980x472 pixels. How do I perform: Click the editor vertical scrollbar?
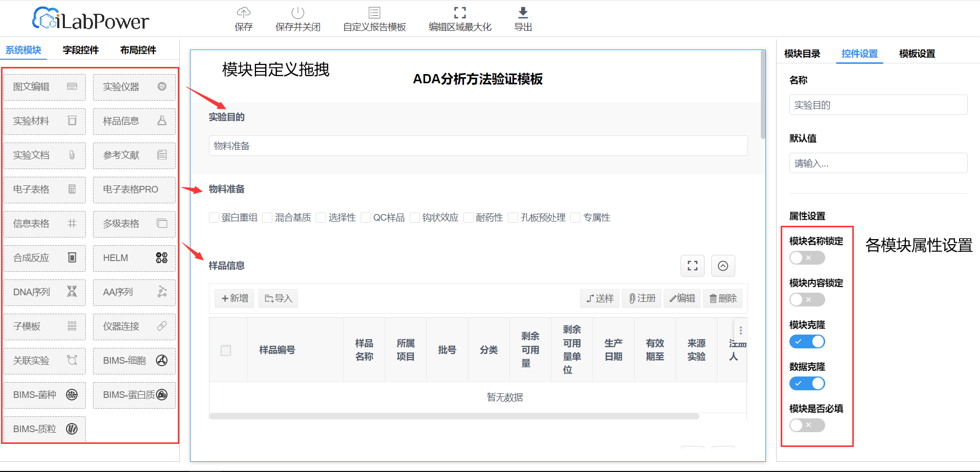[x=763, y=95]
